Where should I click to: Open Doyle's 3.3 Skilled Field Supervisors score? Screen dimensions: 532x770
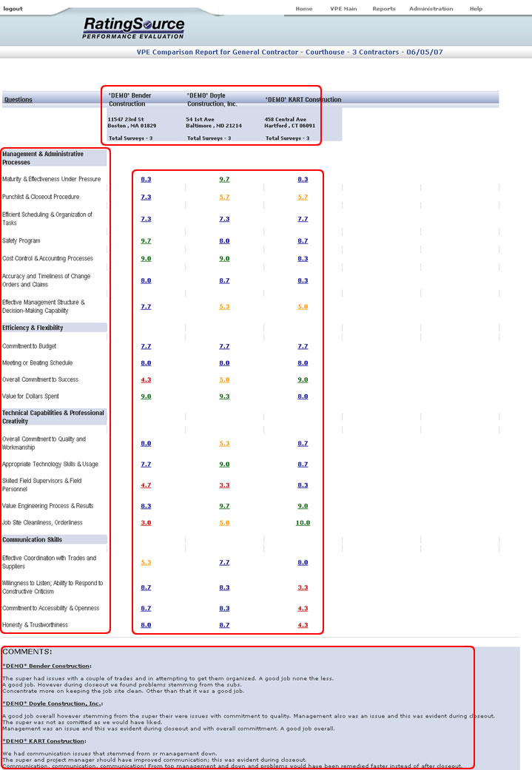pyautogui.click(x=224, y=485)
